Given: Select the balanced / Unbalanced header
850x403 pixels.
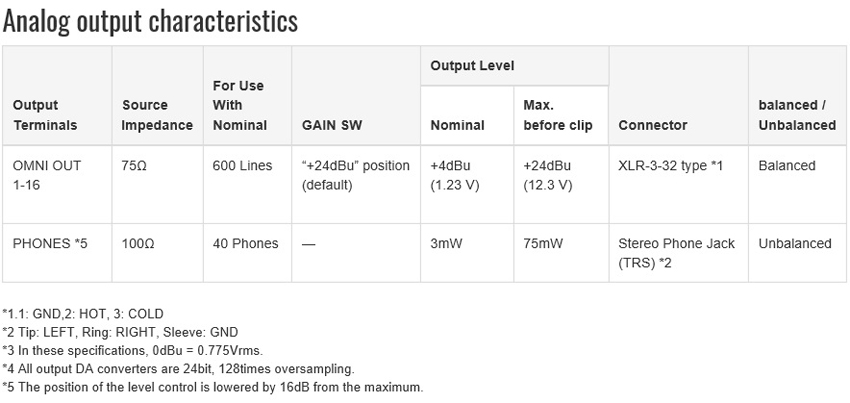Looking at the screenshot, I should pos(798,95).
